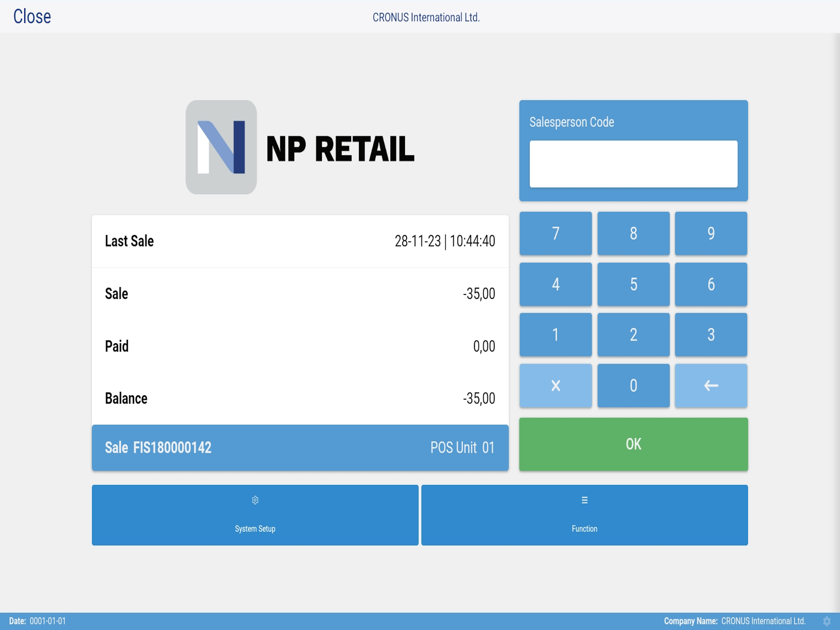Tap keypad number 7
The height and width of the screenshot is (630, 840).
point(556,233)
